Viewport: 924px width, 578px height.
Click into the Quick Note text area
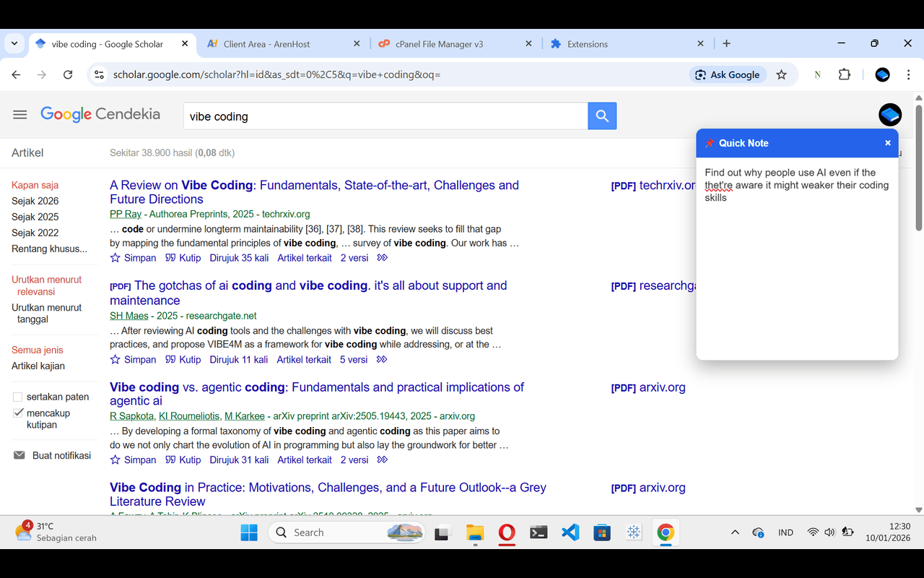[x=797, y=258]
